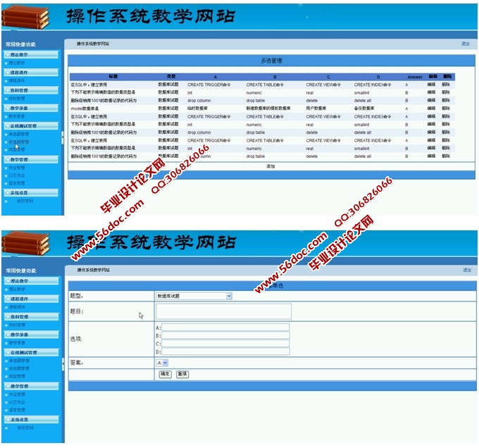
Task: Click the option B input field
Action: point(225,335)
